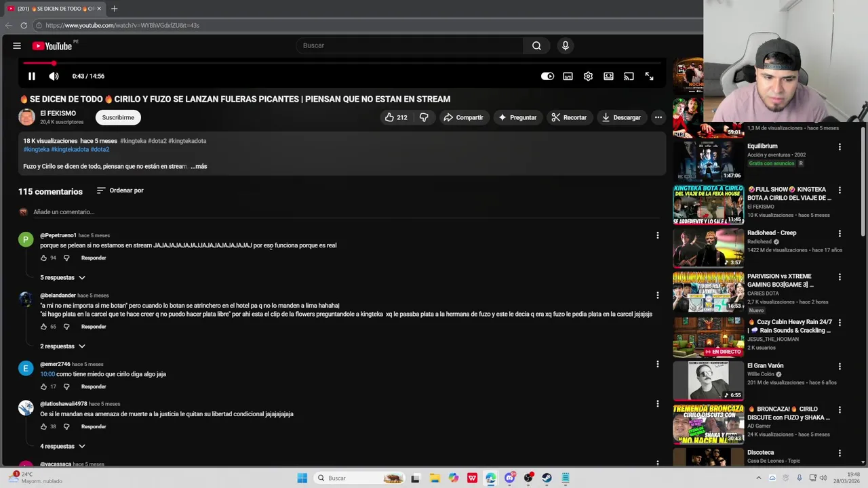Open File Explorer from the taskbar
The image size is (868, 488).
pyautogui.click(x=435, y=478)
